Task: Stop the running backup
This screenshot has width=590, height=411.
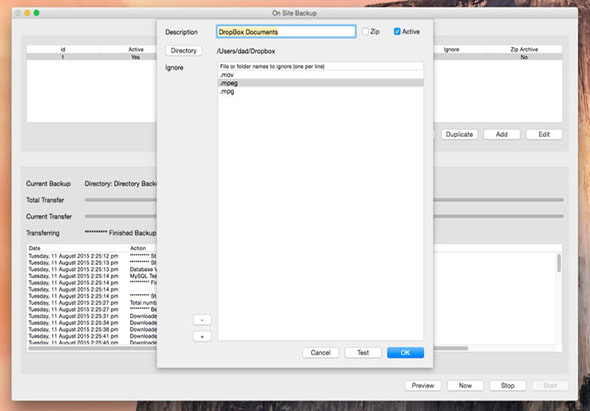Action: point(508,385)
